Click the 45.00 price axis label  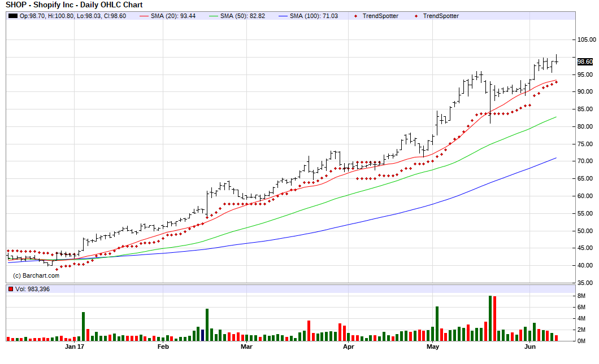(585, 248)
